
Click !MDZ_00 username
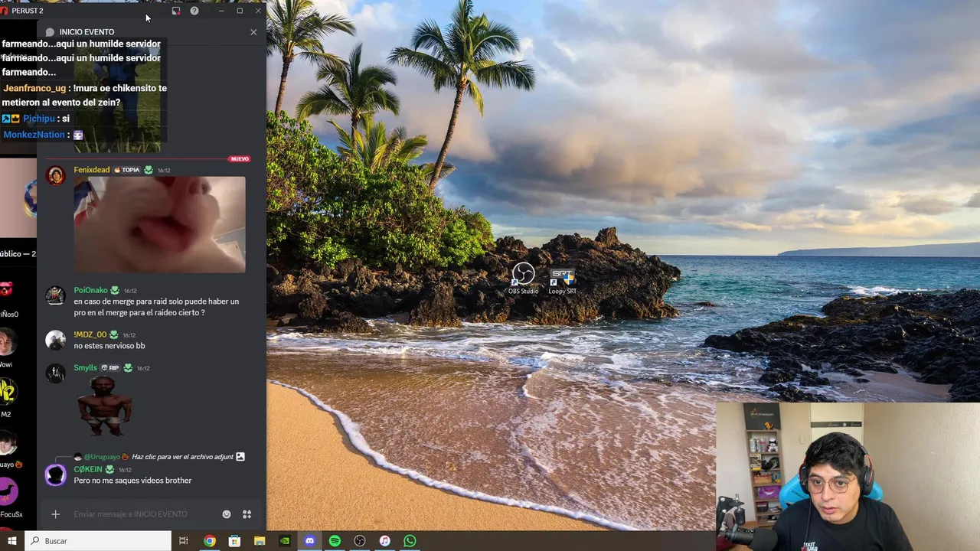tap(90, 334)
